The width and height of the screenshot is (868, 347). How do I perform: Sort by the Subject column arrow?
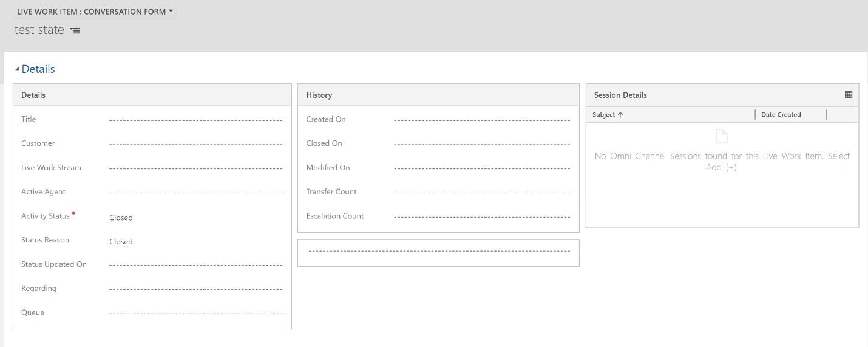click(x=620, y=114)
